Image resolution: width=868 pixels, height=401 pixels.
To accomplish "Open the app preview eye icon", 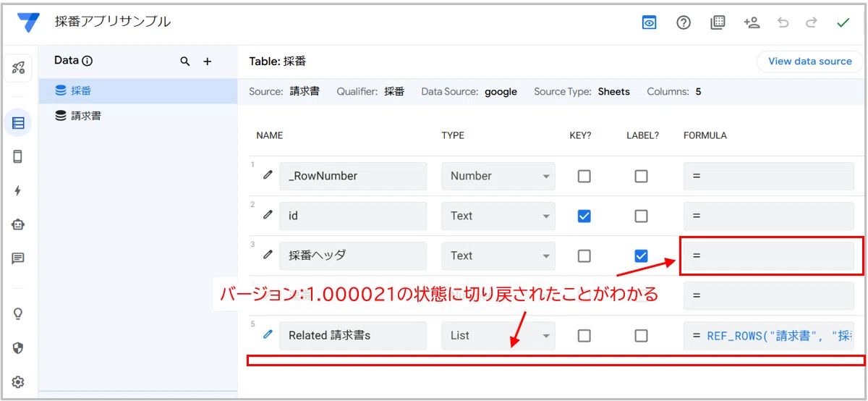I will [x=649, y=22].
